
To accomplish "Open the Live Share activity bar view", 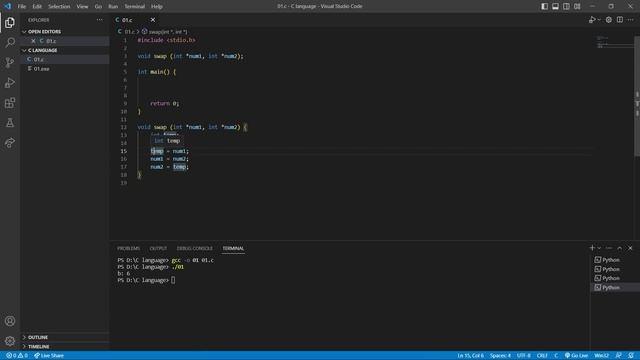I will coord(10,142).
